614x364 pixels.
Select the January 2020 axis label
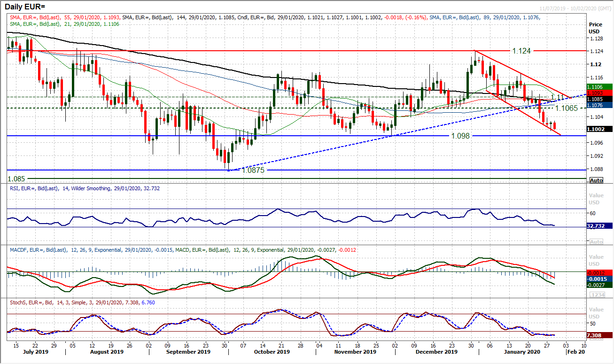pos(521,351)
